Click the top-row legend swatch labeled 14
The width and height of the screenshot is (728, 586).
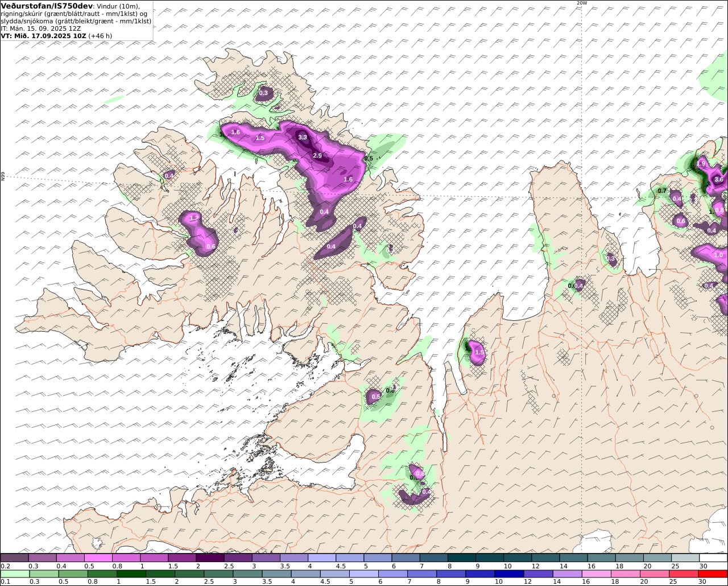point(573,558)
